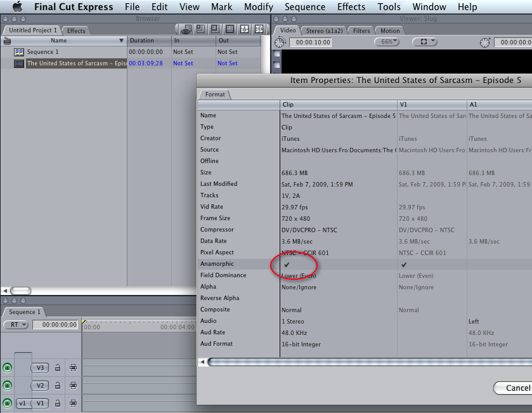
Task: Click left scroll arrow in Item Properties
Action: (x=202, y=362)
